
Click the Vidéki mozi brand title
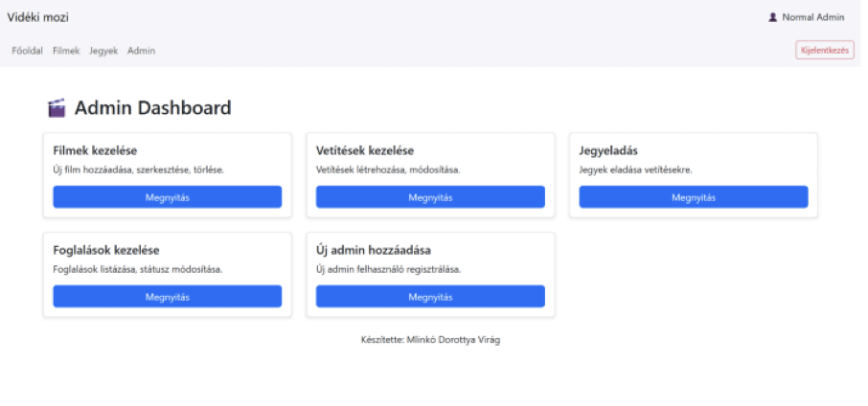point(38,17)
